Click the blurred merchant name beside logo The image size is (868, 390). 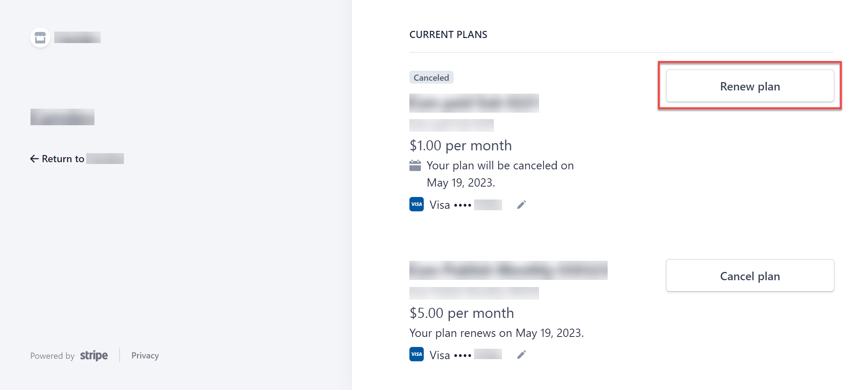pyautogui.click(x=77, y=37)
